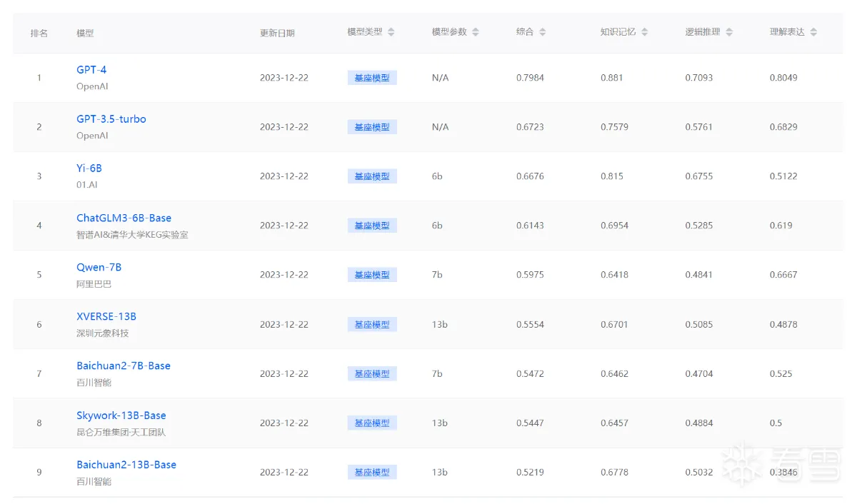This screenshot has height=504, width=857.
Task: Open the Qwen-7B model link
Action: click(99, 267)
